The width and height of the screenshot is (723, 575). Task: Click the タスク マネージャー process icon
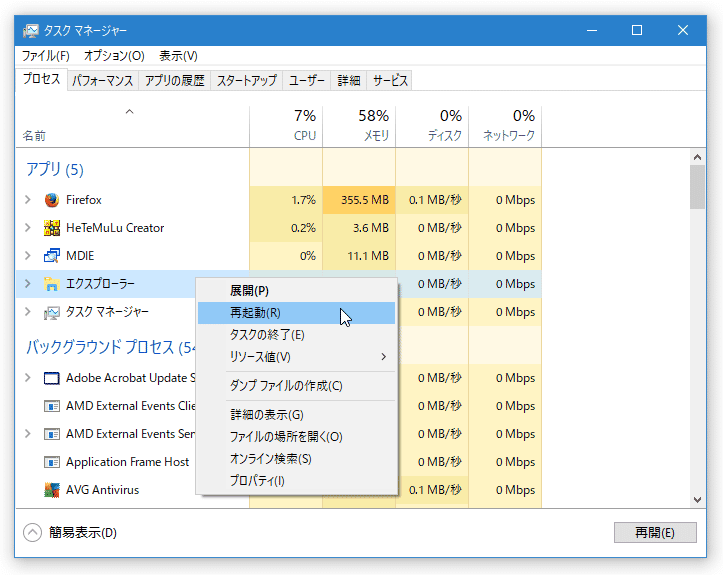tap(52, 312)
